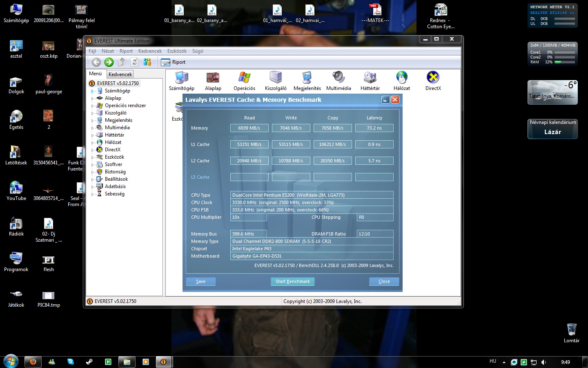
Task: Expand the Operációs rendszer tree node
Action: pos(92,106)
